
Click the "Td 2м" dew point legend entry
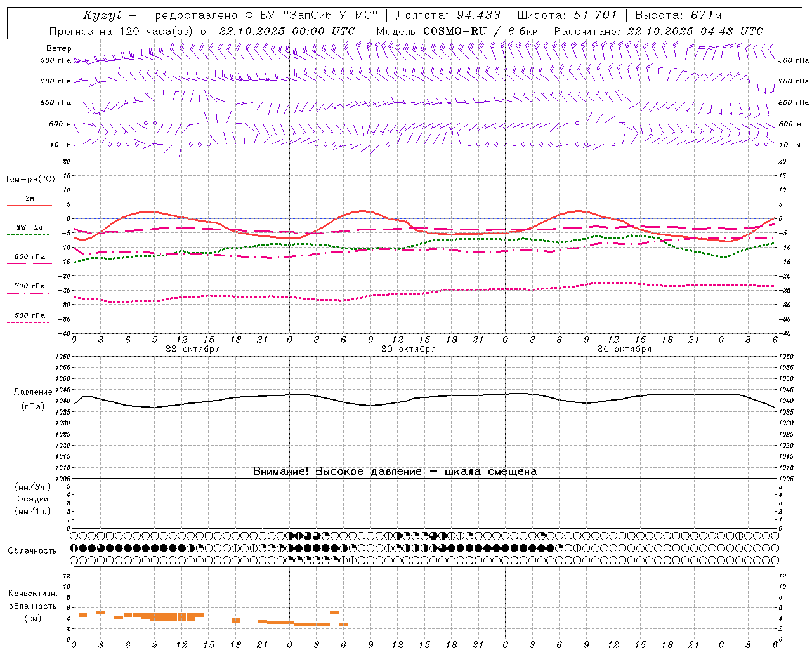[30, 227]
